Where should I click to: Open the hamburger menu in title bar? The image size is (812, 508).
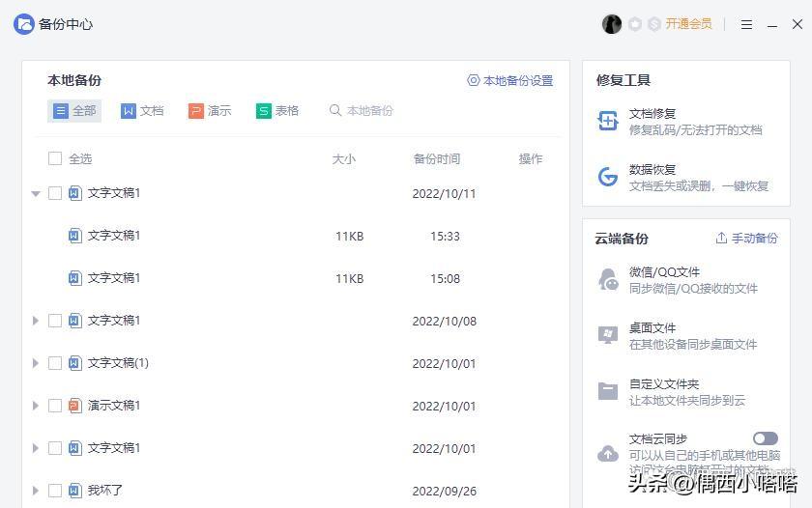[746, 25]
